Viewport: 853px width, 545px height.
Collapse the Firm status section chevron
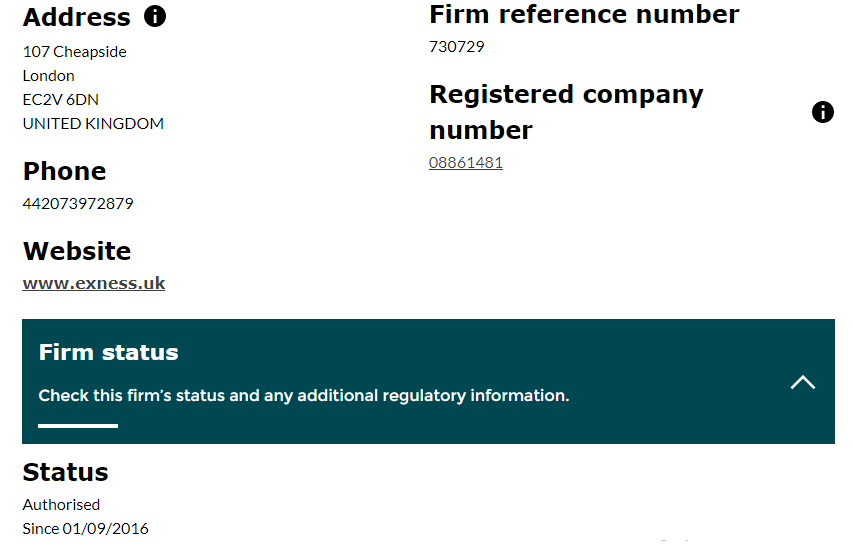[802, 382]
